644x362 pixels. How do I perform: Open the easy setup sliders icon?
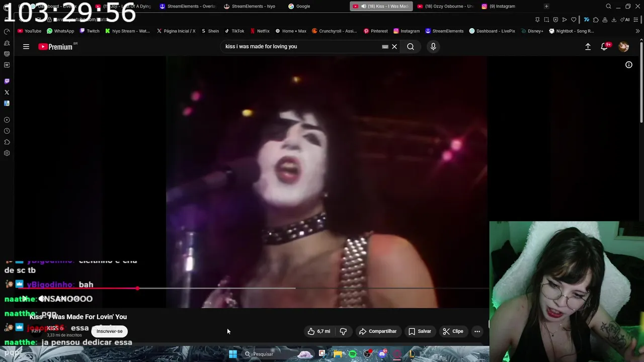pyautogui.click(x=637, y=20)
